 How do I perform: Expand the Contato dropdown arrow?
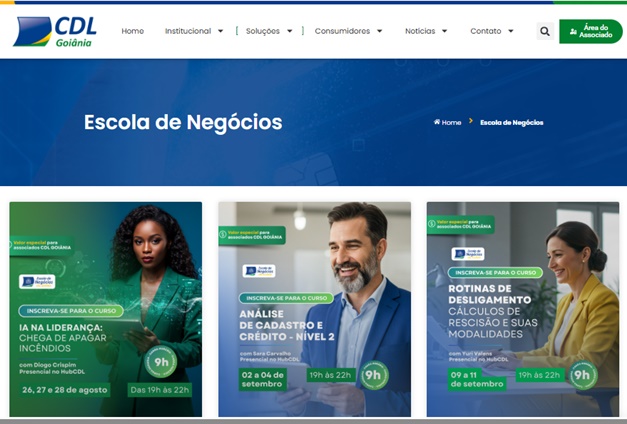coord(511,31)
